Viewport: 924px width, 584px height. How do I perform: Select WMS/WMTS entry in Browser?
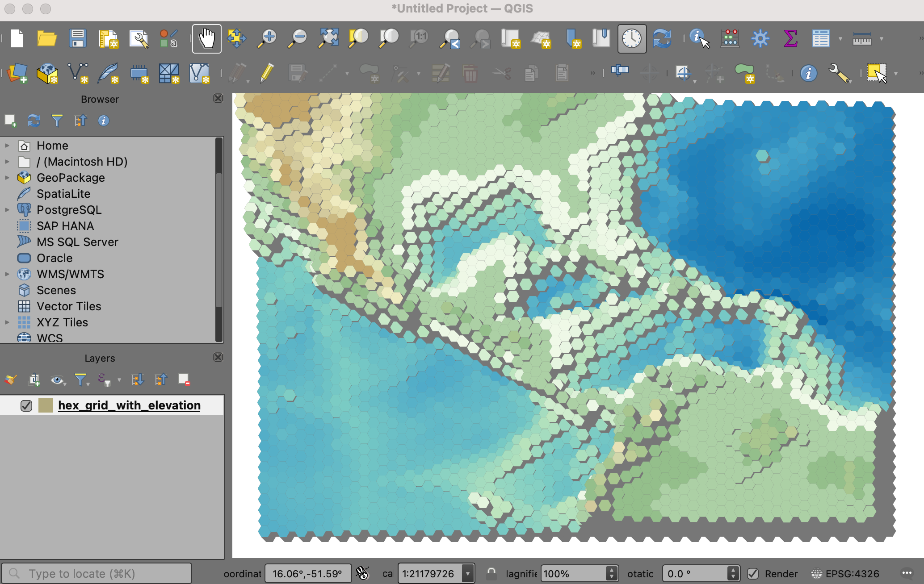pyautogui.click(x=70, y=274)
